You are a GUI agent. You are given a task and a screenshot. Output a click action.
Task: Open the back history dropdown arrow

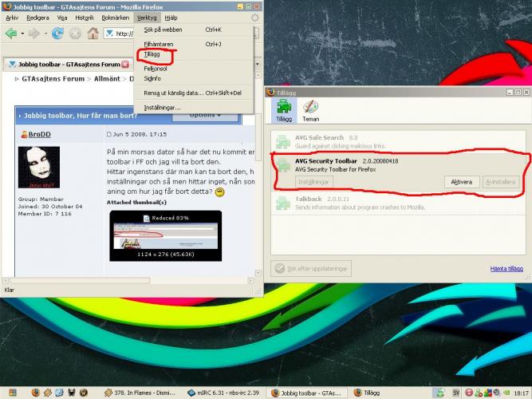(22, 34)
